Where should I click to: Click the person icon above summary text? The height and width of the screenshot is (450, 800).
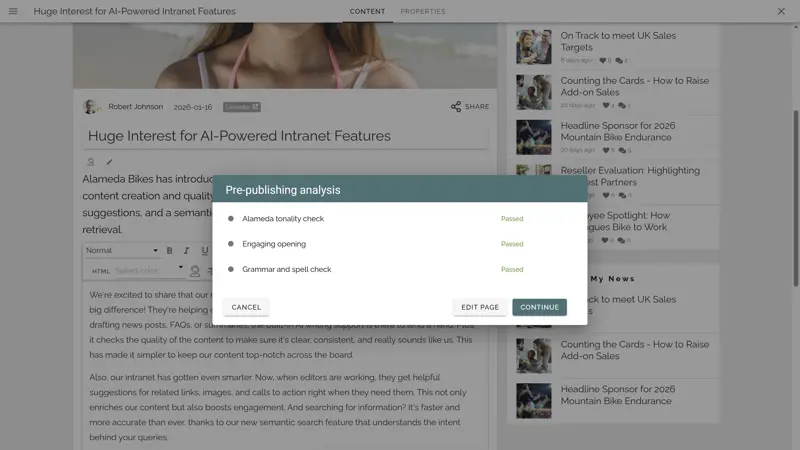click(91, 162)
